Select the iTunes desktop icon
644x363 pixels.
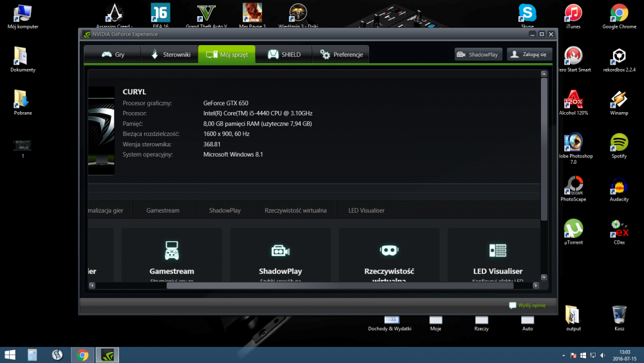[x=573, y=17]
